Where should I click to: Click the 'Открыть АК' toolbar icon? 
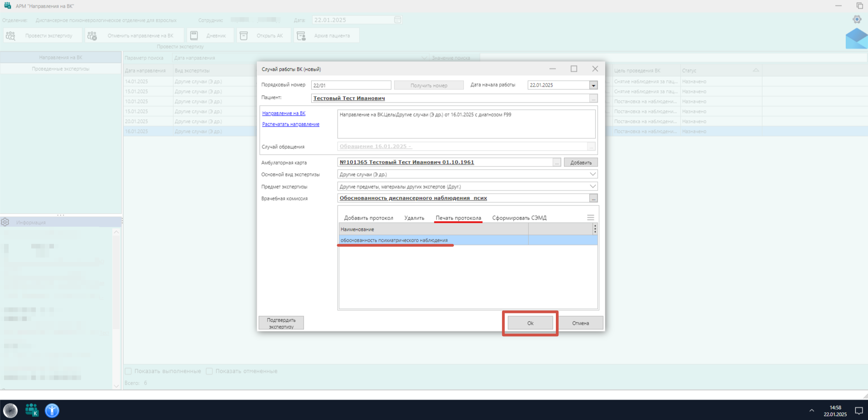click(x=244, y=35)
